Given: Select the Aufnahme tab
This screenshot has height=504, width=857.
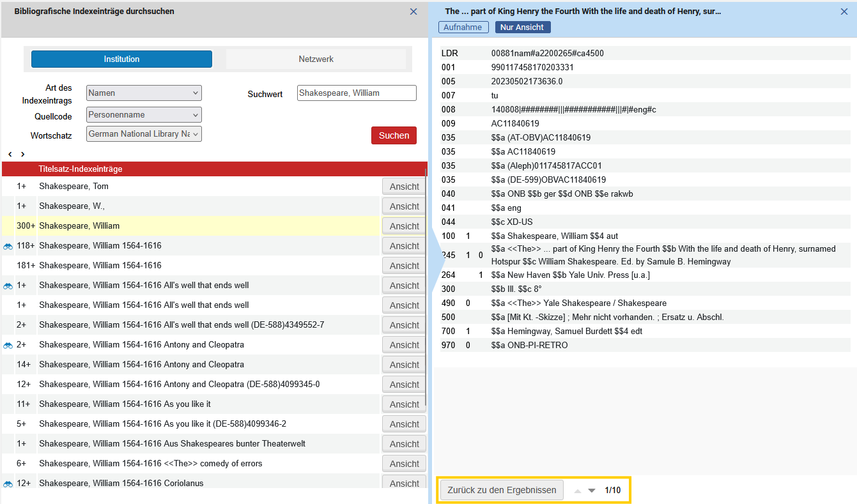Looking at the screenshot, I should point(464,27).
